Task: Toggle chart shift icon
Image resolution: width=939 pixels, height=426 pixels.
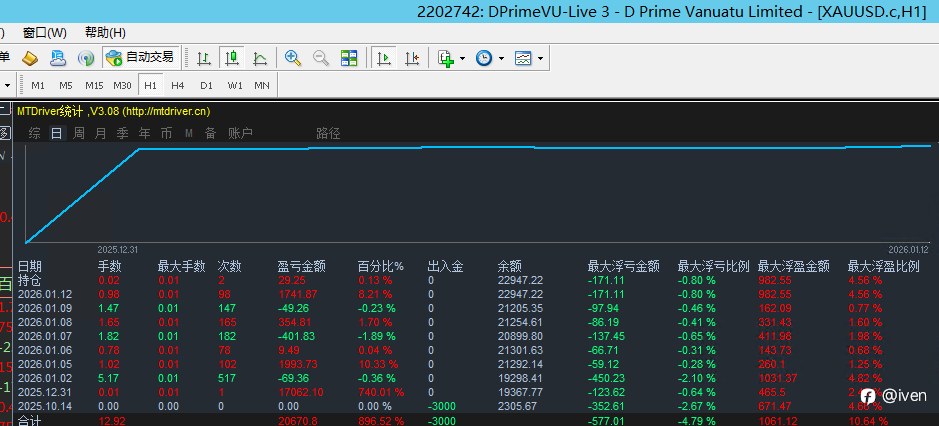Action: 412,58
